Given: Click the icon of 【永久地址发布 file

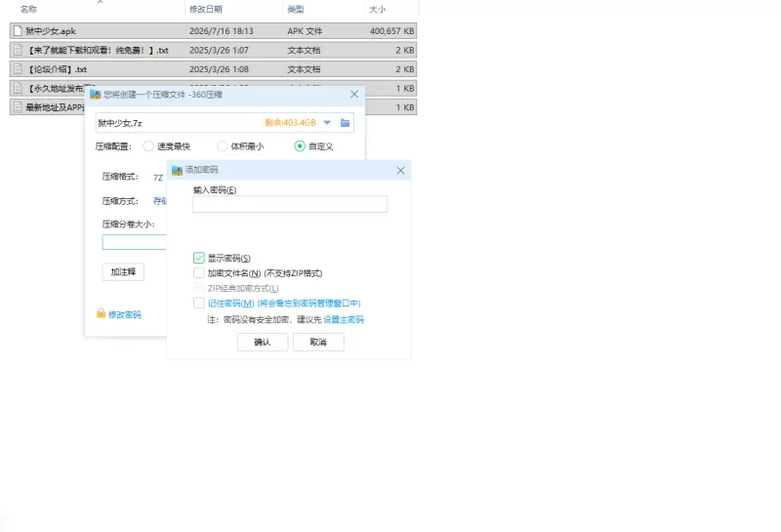Looking at the screenshot, I should pyautogui.click(x=18, y=88).
